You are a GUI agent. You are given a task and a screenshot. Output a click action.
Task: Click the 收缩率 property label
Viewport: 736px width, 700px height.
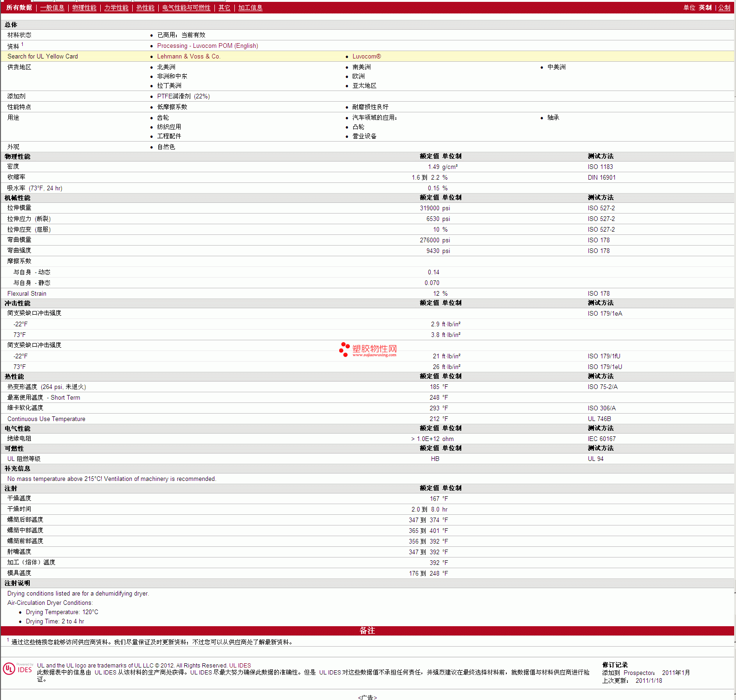pyautogui.click(x=16, y=177)
